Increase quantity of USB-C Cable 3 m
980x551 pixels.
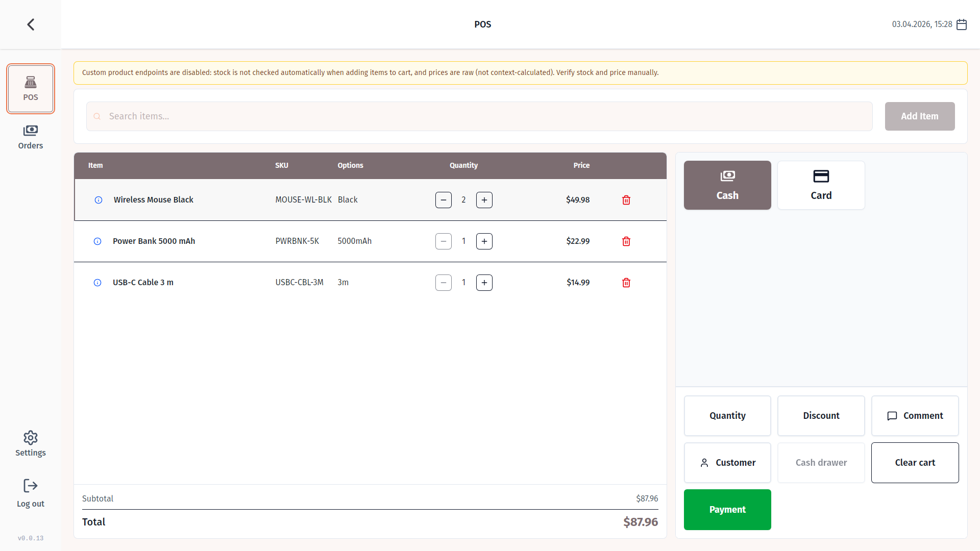pos(484,283)
